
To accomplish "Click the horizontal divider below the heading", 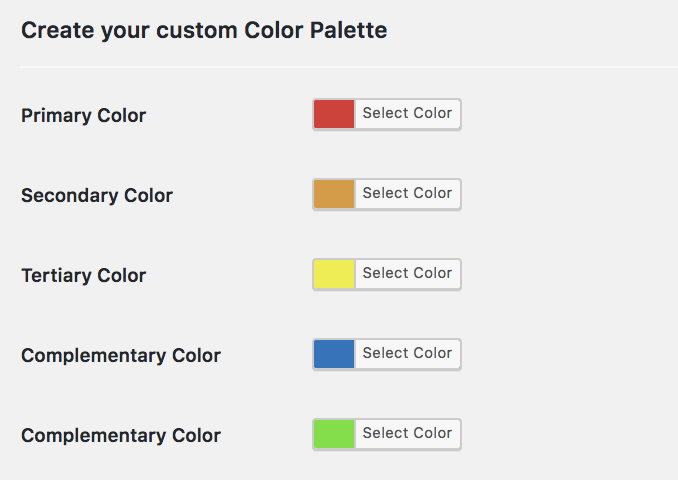I will coord(349,67).
